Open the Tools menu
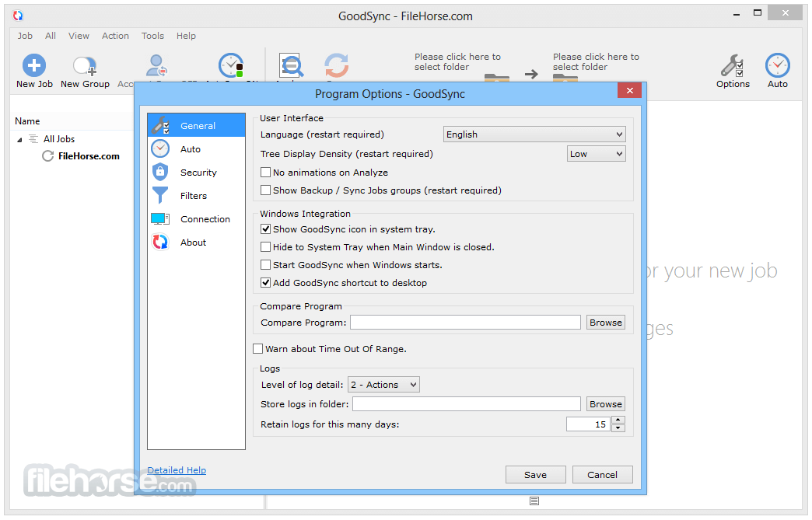The width and height of the screenshot is (812, 520). point(152,36)
